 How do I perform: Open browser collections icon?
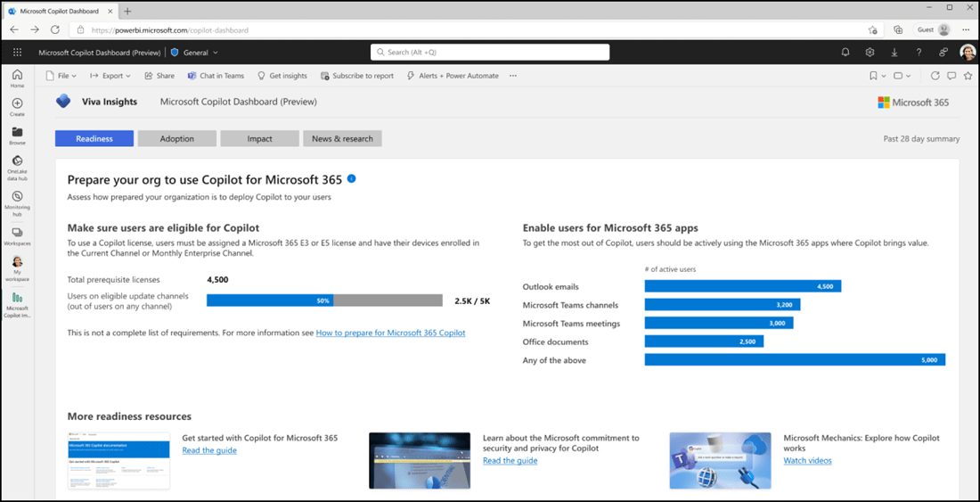tap(898, 29)
